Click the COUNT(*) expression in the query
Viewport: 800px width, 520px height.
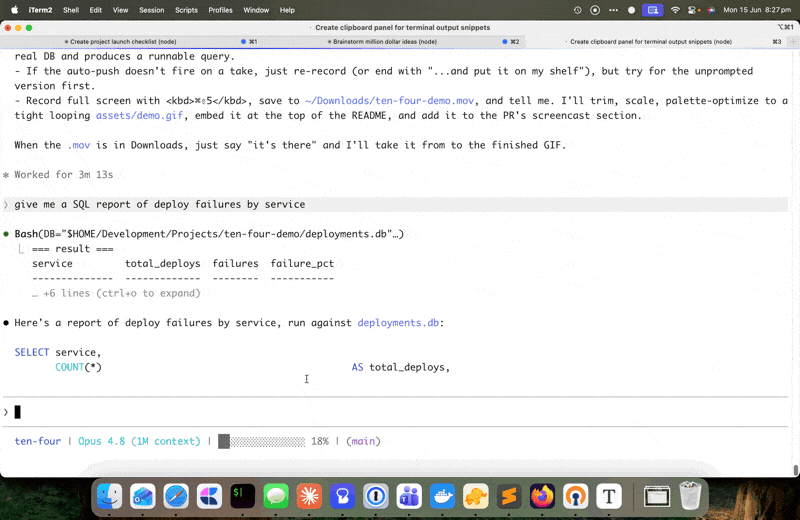79,367
